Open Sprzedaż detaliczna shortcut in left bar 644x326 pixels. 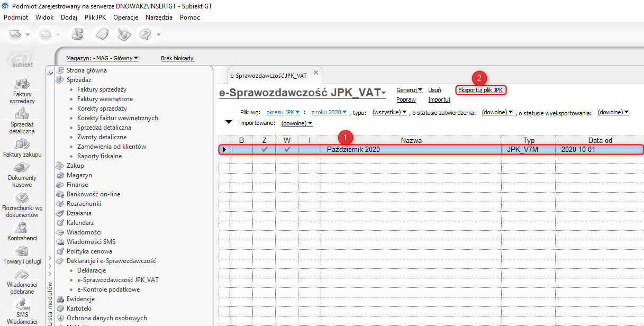22,121
